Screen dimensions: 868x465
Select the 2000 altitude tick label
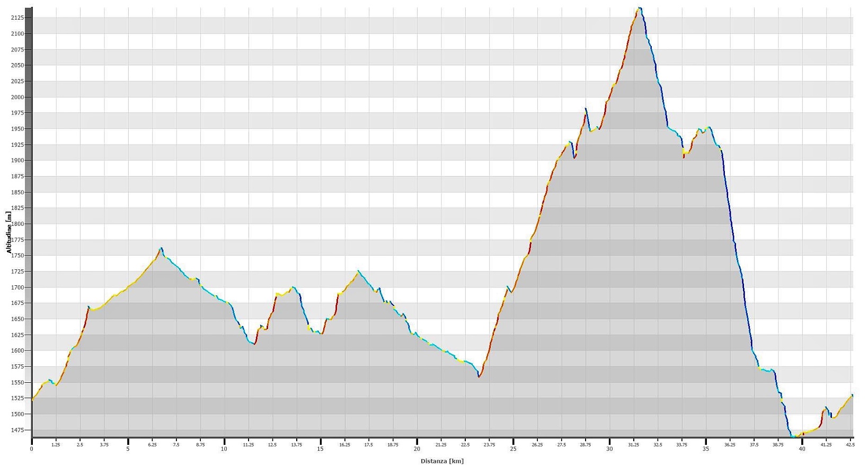pyautogui.click(x=17, y=97)
